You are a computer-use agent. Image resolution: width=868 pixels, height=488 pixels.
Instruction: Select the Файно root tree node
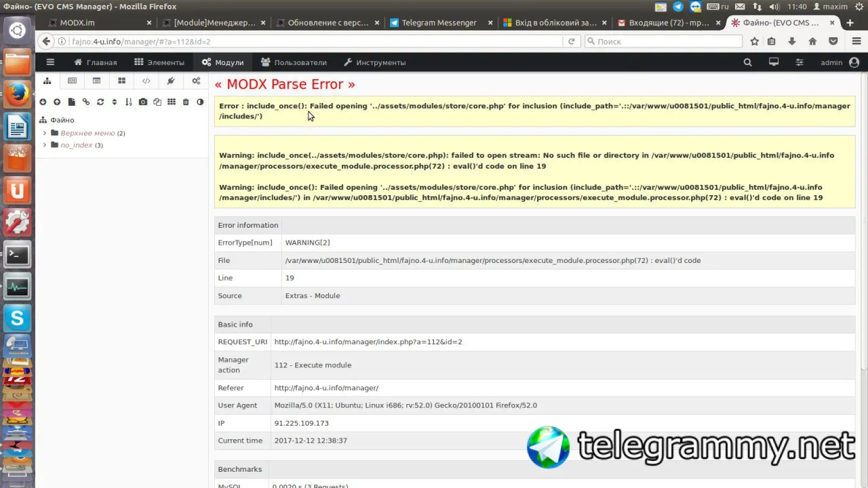(62, 120)
